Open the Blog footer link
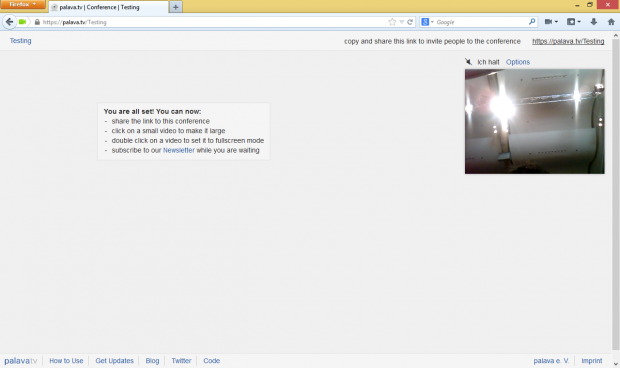This screenshot has width=620, height=368. coord(152,360)
